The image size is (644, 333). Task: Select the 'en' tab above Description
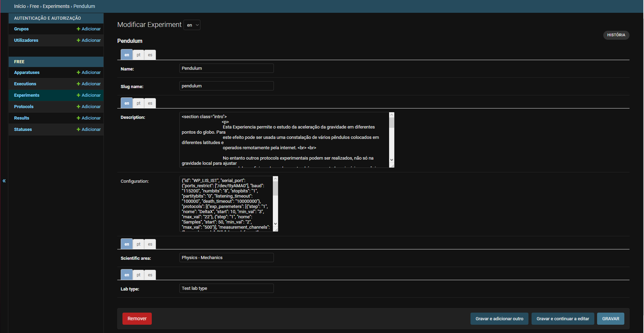(x=127, y=103)
